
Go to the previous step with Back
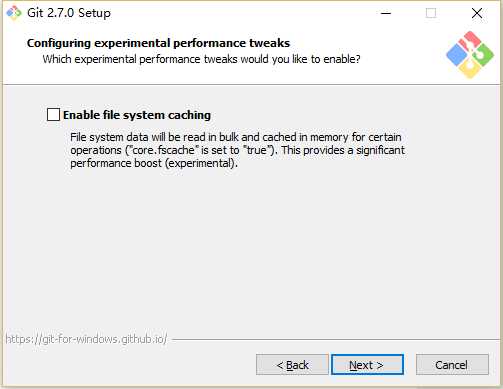tap(292, 365)
